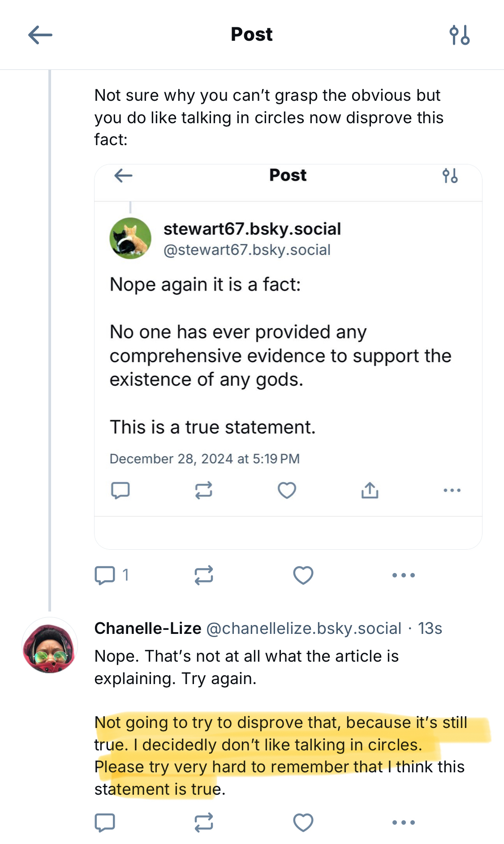Visit the @chanellelize.bsky.social handle
Image resolution: width=504 pixels, height=844 pixels.
[304, 629]
